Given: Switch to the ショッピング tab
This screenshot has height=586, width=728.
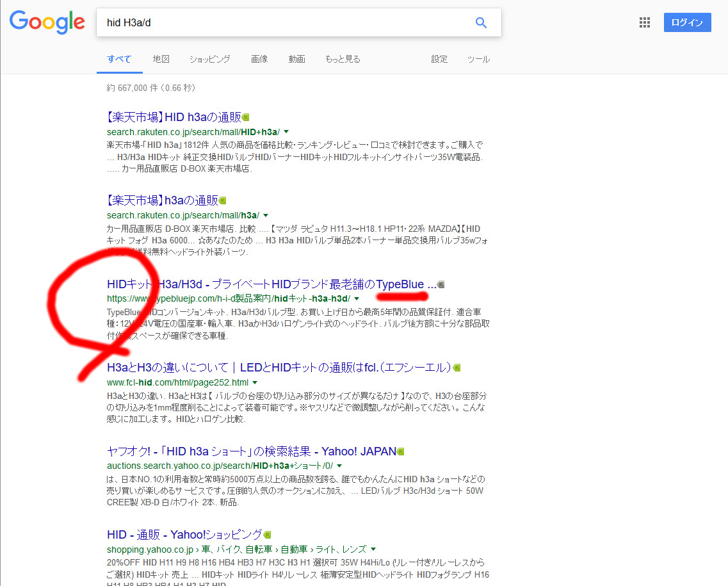Looking at the screenshot, I should (210, 59).
